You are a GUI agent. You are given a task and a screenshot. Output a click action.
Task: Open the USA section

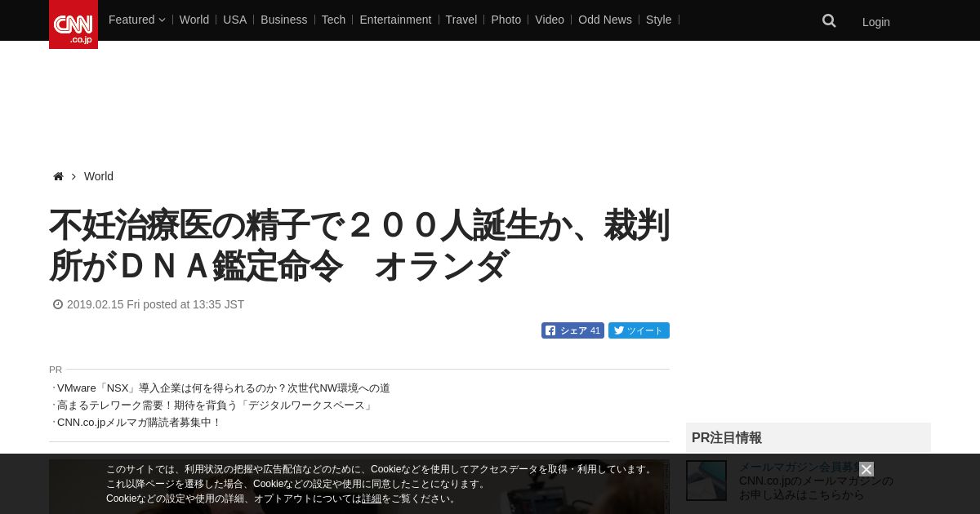[x=234, y=20]
